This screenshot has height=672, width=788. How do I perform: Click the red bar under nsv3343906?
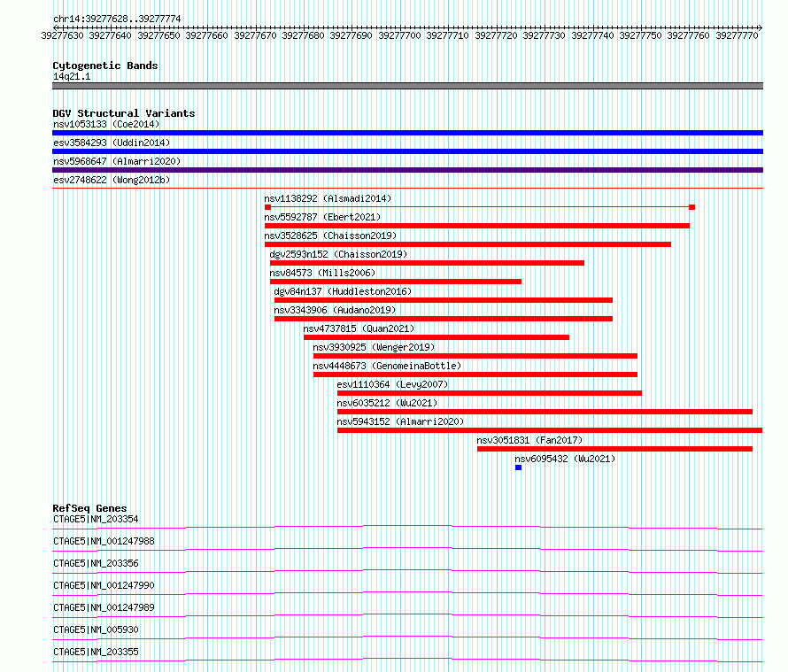(x=444, y=319)
